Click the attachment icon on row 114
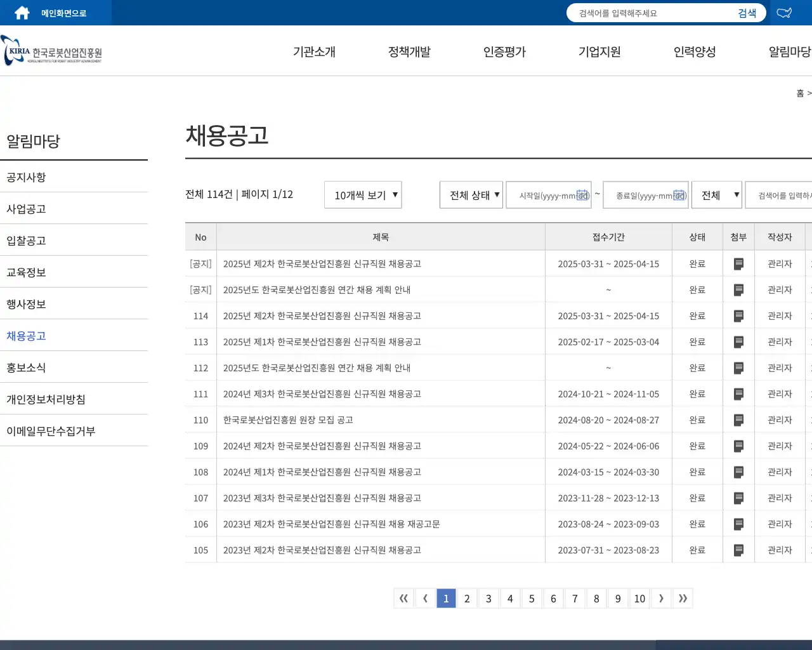 (738, 315)
